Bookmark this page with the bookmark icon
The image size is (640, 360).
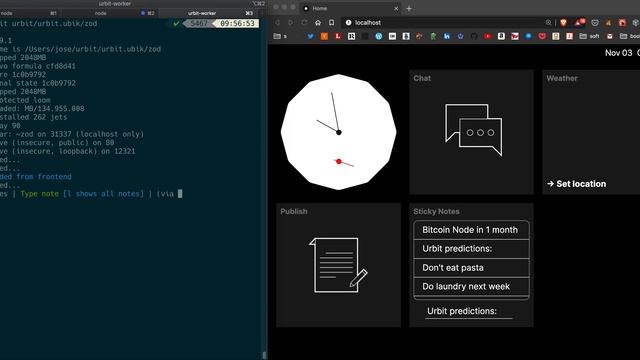coord(331,22)
